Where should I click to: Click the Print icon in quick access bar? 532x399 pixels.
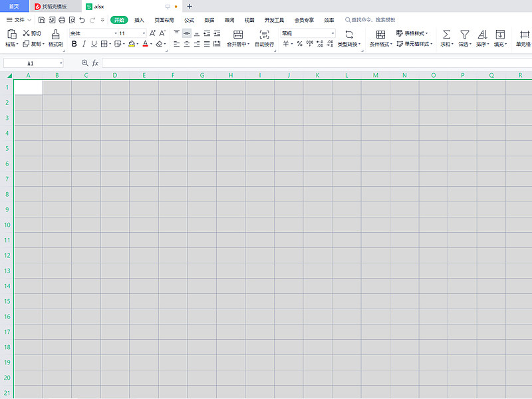click(x=62, y=20)
